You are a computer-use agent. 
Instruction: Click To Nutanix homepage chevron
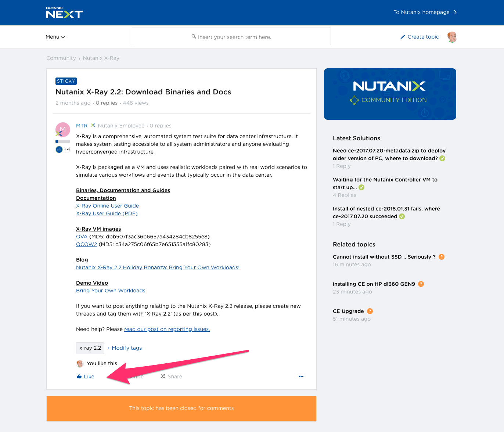coord(455,12)
